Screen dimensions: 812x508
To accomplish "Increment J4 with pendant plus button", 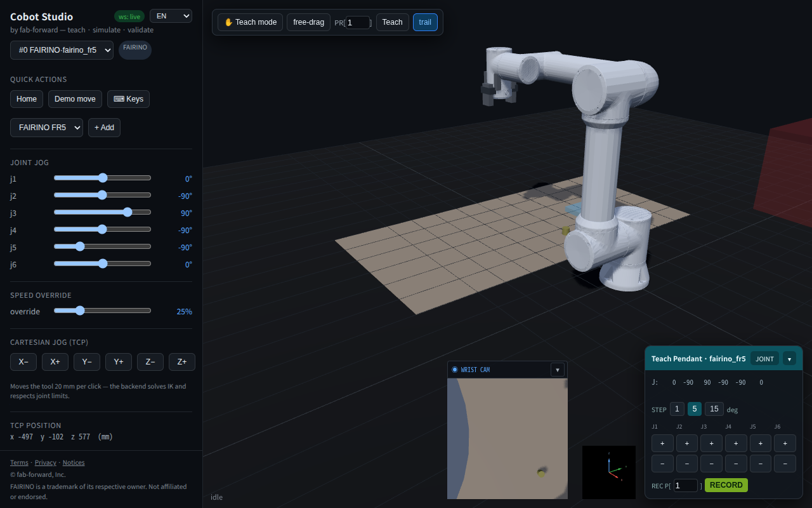I will pyautogui.click(x=736, y=443).
